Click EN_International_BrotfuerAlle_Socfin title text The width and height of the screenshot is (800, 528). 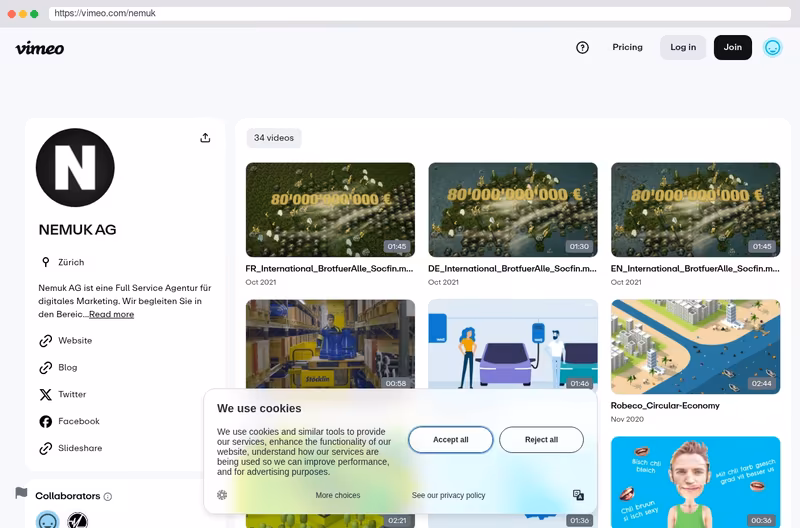pyautogui.click(x=695, y=269)
